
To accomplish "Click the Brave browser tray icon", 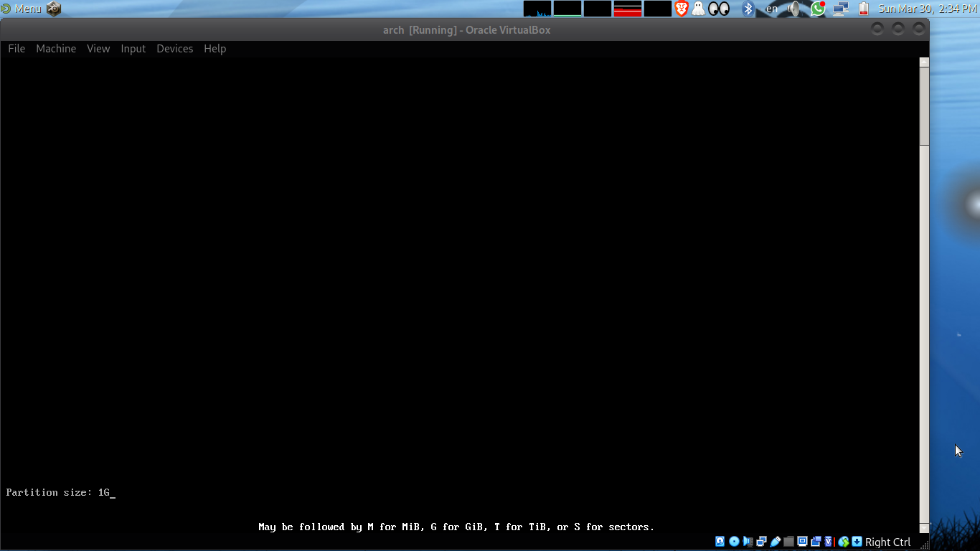I will click(681, 9).
